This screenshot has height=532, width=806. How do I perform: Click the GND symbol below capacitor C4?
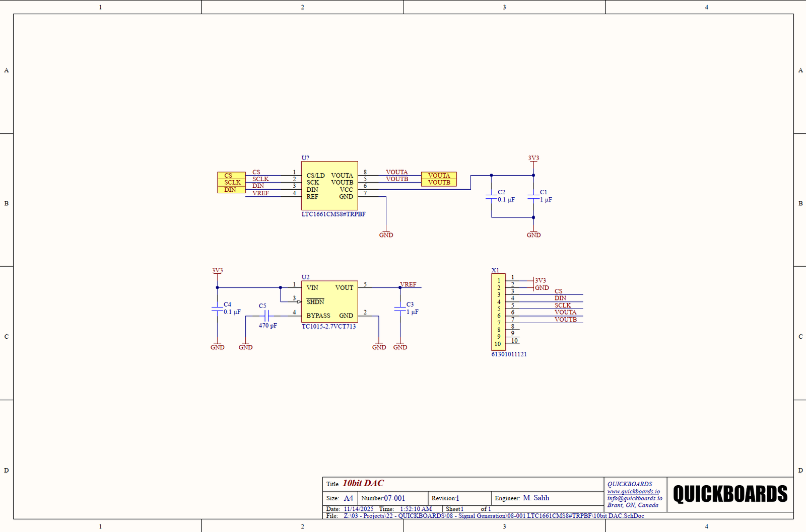click(217, 346)
